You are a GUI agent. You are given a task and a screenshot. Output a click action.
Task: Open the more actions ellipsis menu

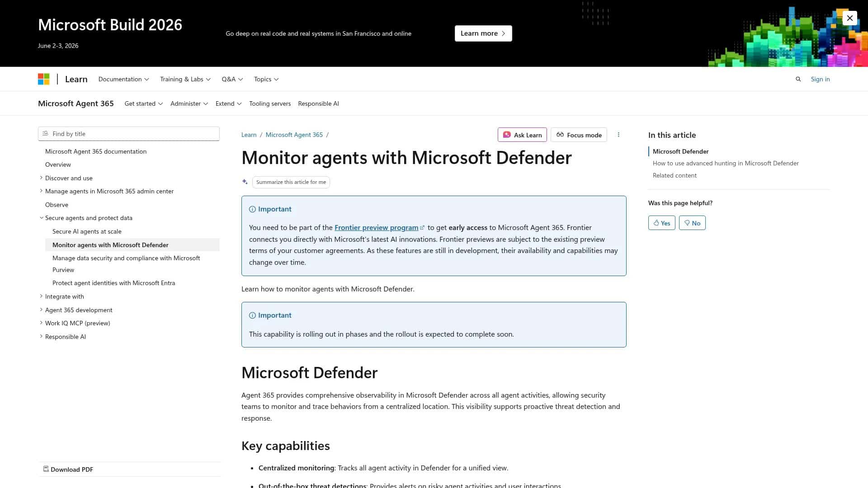618,135
